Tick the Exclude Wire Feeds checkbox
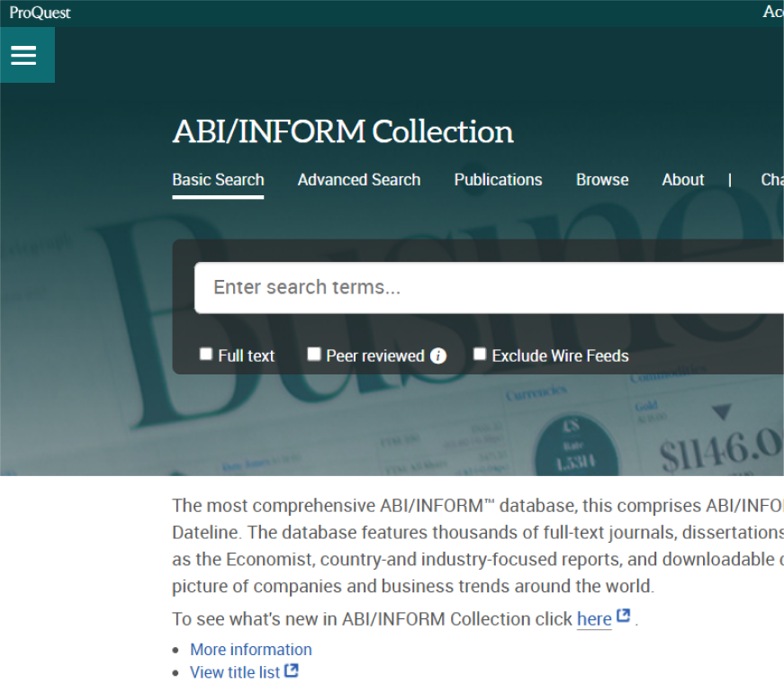 pyautogui.click(x=480, y=354)
